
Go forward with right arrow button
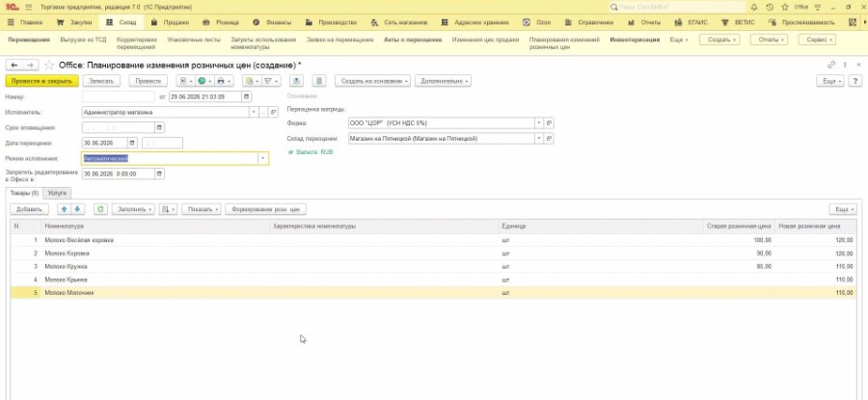click(31, 66)
